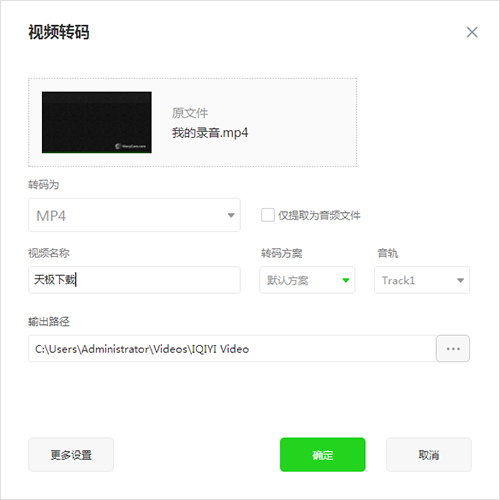
Task: Click the source video thumbnail preview
Action: [x=97, y=122]
